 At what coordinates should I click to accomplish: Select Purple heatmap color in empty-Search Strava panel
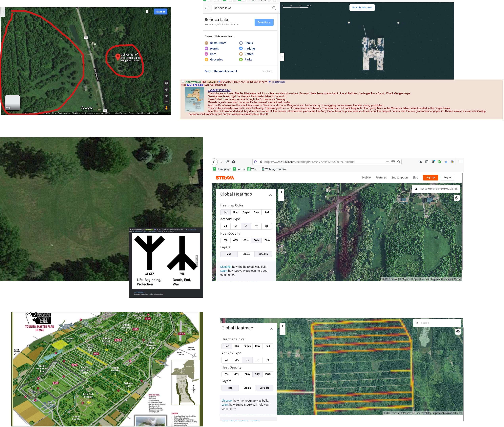[247, 346]
